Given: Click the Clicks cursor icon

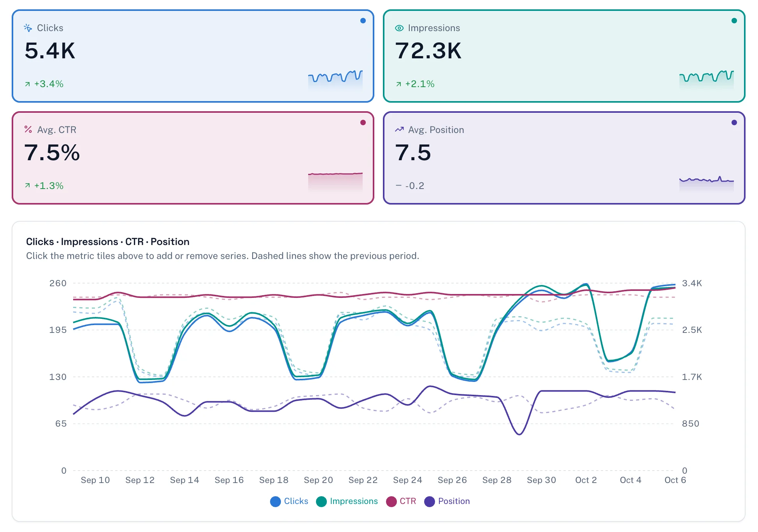Looking at the screenshot, I should (x=28, y=28).
